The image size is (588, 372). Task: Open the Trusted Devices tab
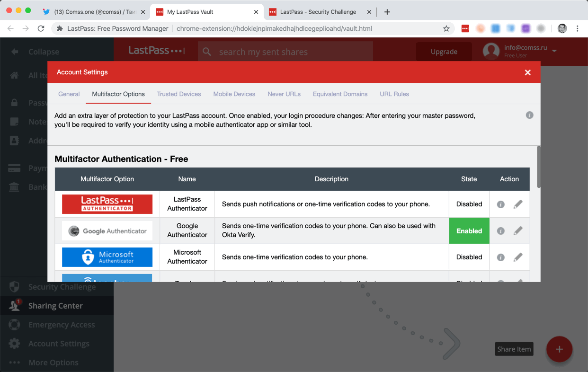coord(179,94)
